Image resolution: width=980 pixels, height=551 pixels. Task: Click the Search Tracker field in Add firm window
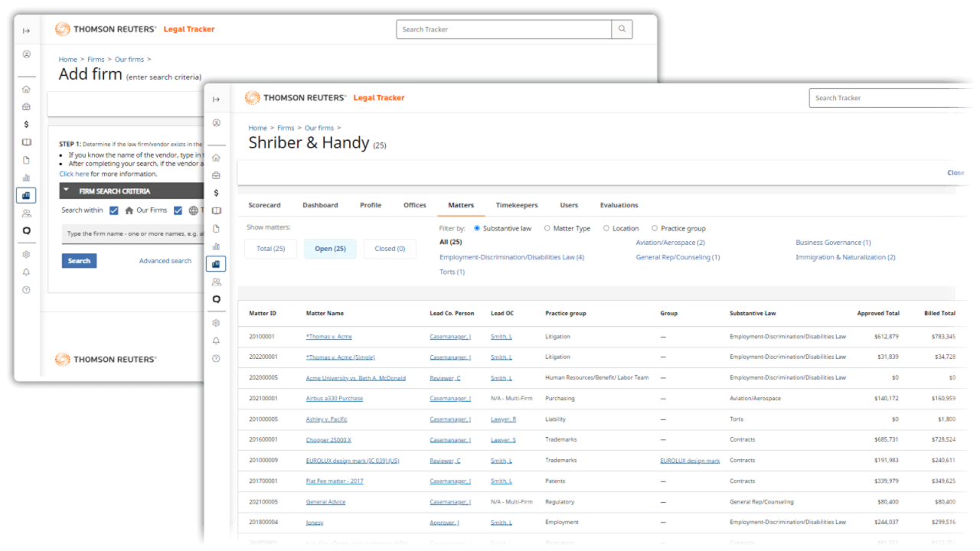click(x=504, y=29)
